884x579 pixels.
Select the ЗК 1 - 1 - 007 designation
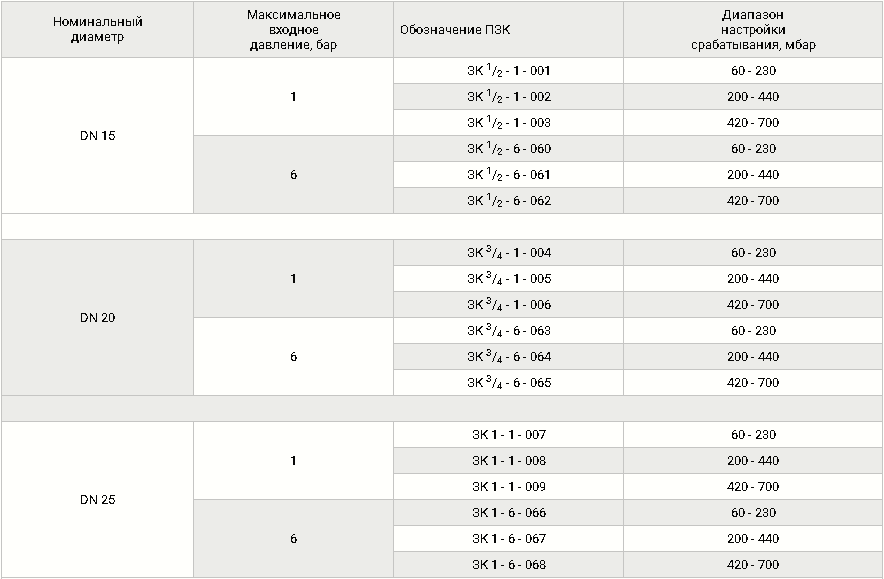point(508,435)
